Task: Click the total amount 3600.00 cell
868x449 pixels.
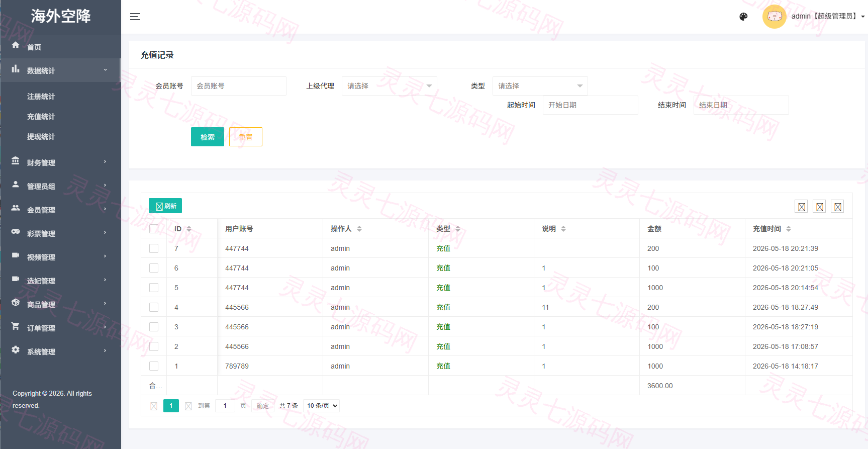Action: pyautogui.click(x=692, y=386)
